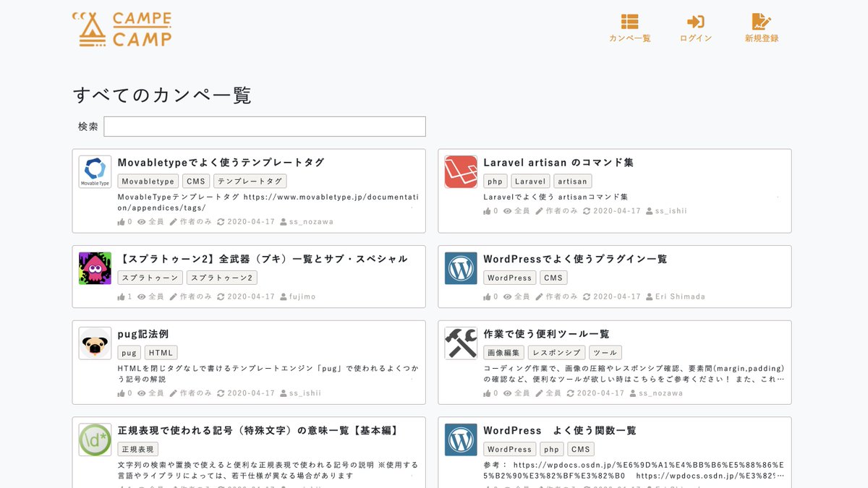Filter by the 画像編集 tag
868x488 pixels.
(x=503, y=353)
